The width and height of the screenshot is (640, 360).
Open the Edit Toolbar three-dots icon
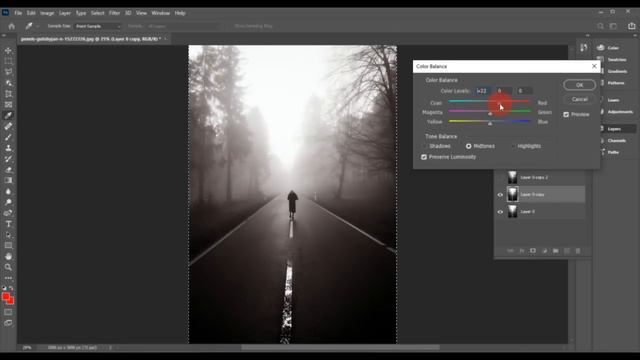[8, 278]
